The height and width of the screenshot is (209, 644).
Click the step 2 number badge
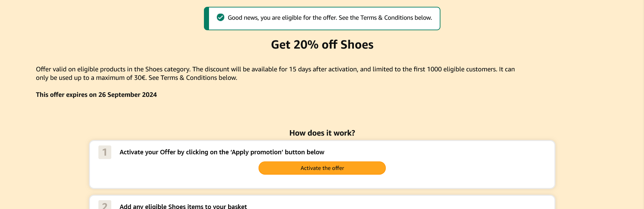coord(105,205)
